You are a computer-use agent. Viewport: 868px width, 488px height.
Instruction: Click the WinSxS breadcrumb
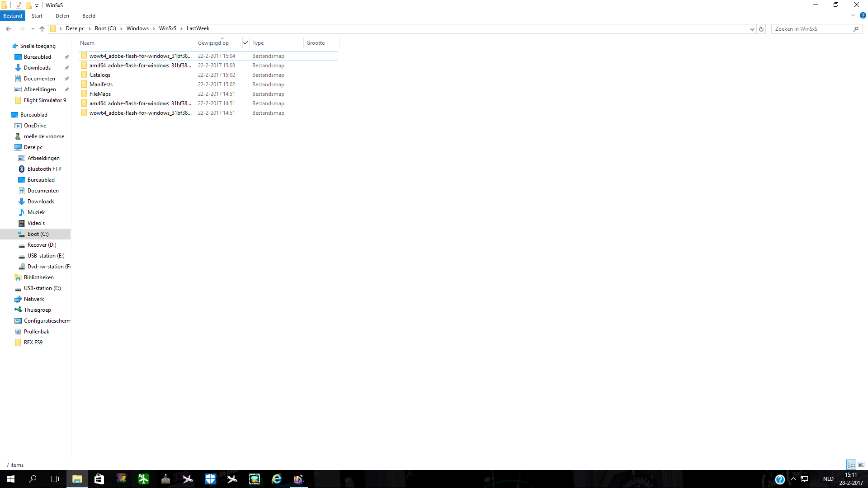click(x=168, y=28)
